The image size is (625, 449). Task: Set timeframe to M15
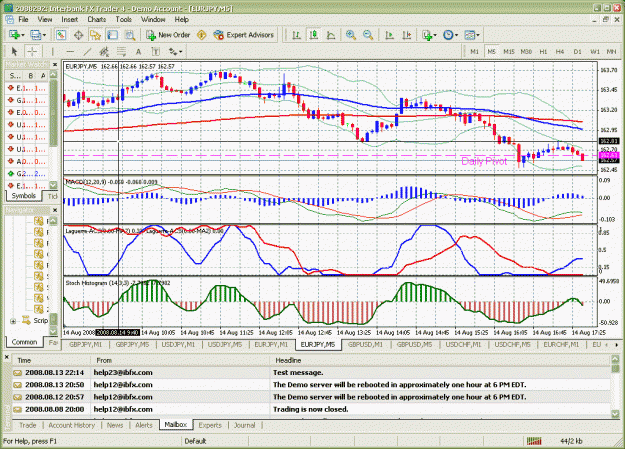509,51
